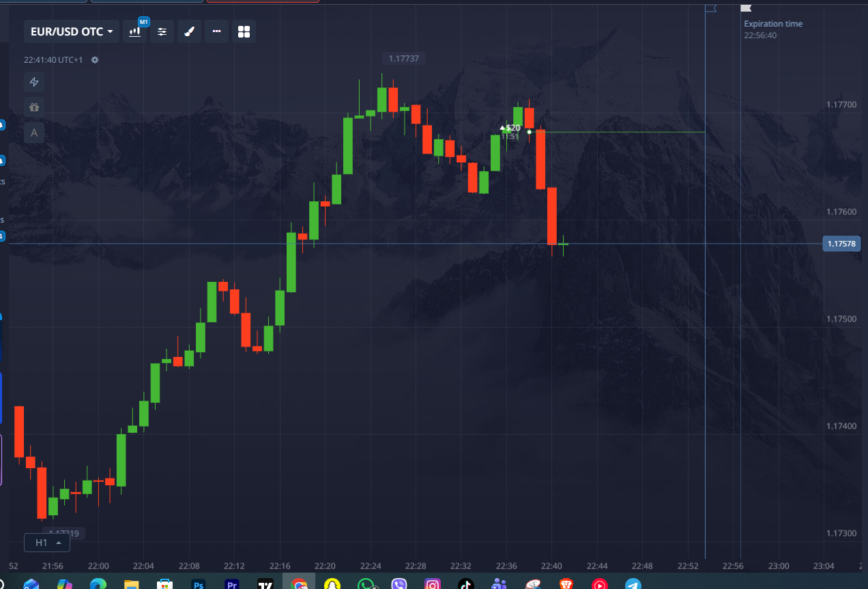Click the Expiration time label
868x589 pixels.
tap(773, 24)
